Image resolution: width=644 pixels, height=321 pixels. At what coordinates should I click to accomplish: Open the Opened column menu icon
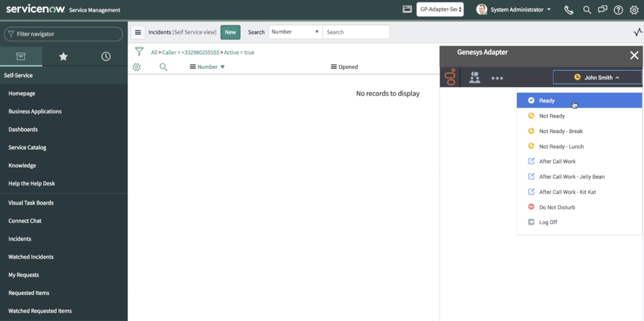tap(333, 67)
